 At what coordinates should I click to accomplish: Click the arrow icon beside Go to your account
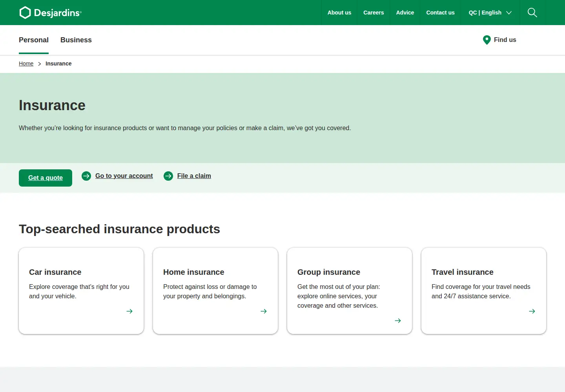click(86, 176)
